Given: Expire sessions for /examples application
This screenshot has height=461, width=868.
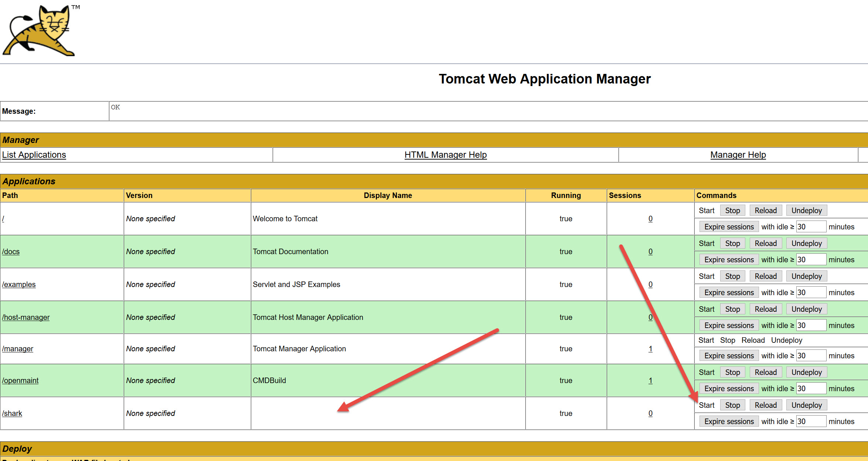Looking at the screenshot, I should (x=729, y=293).
